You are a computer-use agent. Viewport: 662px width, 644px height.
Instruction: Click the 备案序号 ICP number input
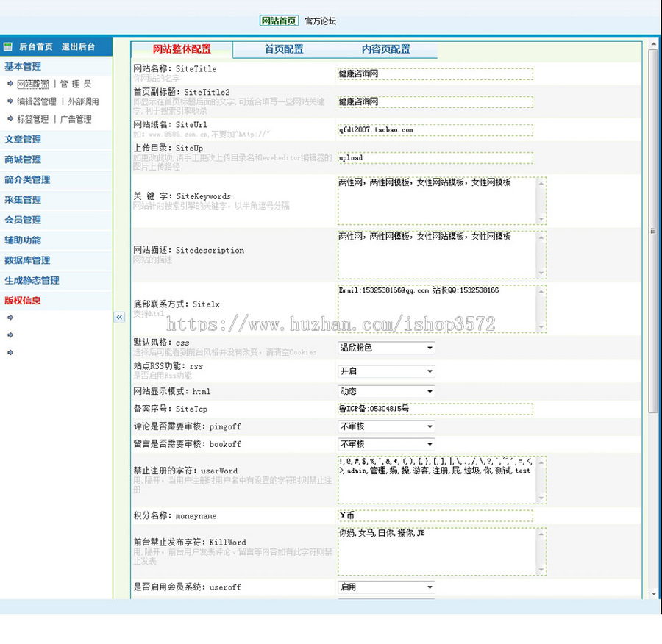tap(433, 409)
